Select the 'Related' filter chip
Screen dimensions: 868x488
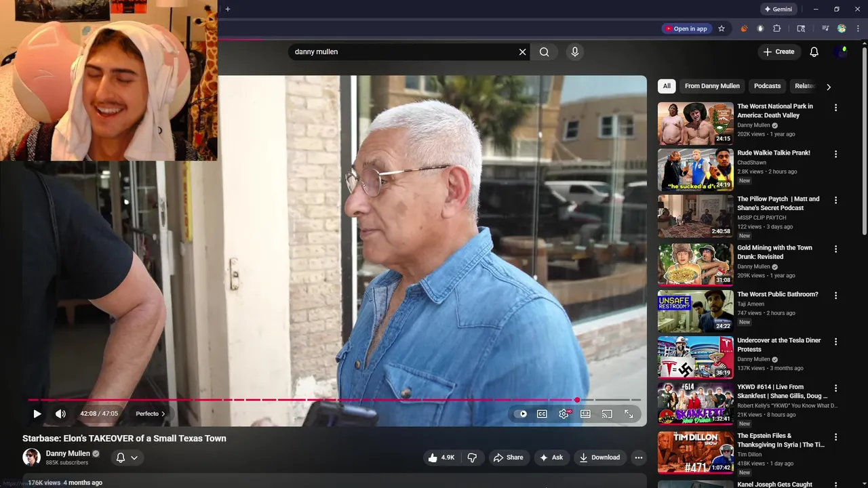click(804, 86)
